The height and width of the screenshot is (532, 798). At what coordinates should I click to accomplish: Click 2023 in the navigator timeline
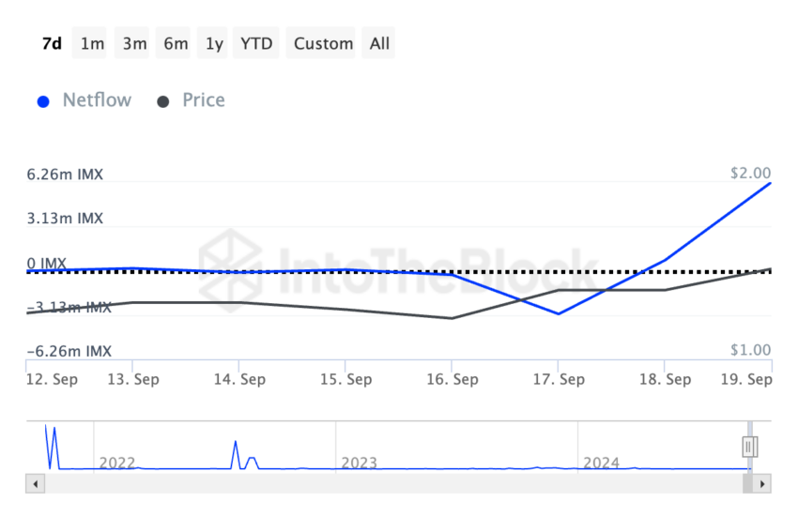pos(359,463)
